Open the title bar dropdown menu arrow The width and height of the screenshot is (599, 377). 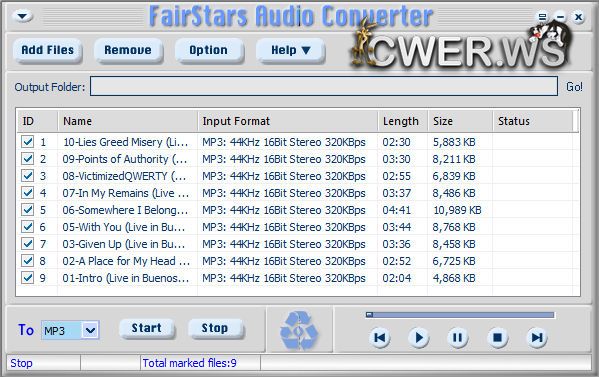[x=22, y=16]
